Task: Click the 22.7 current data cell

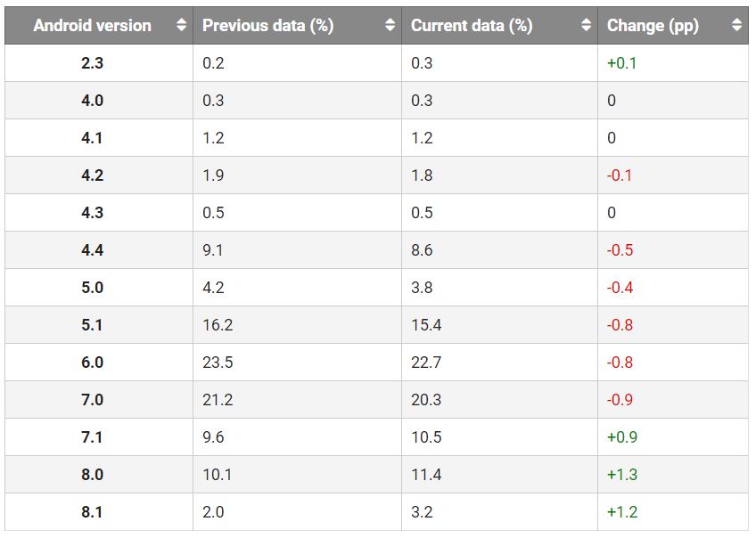Action: pos(426,363)
